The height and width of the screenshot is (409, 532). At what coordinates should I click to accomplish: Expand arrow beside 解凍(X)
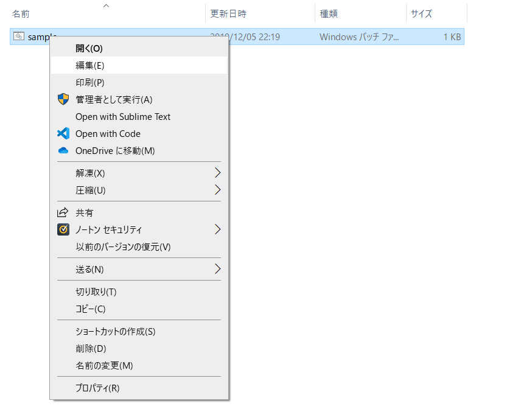tap(217, 173)
